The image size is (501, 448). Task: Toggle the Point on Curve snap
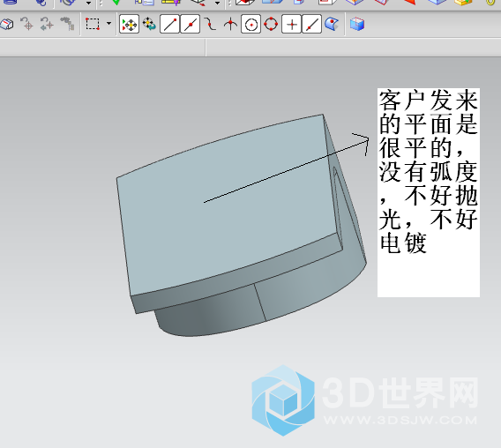(311, 24)
